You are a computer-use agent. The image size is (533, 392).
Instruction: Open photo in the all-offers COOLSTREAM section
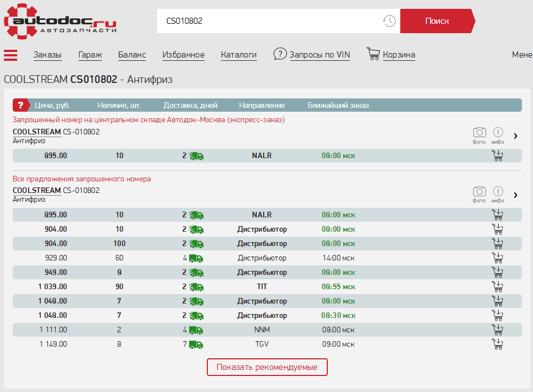(x=479, y=195)
